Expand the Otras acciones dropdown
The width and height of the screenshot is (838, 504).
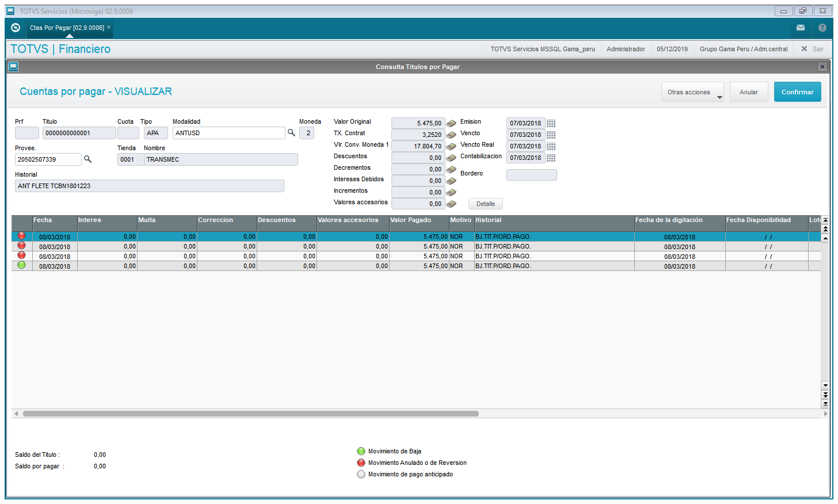[x=692, y=92]
